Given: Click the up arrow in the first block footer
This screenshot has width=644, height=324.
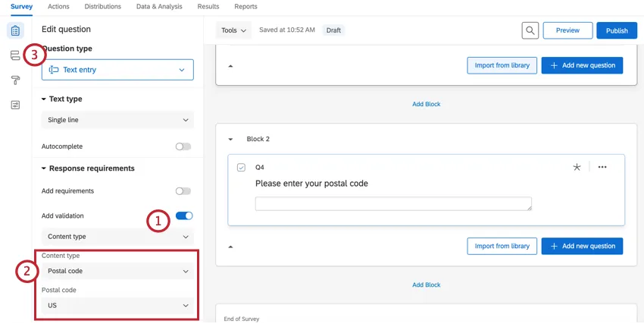Looking at the screenshot, I should point(230,66).
